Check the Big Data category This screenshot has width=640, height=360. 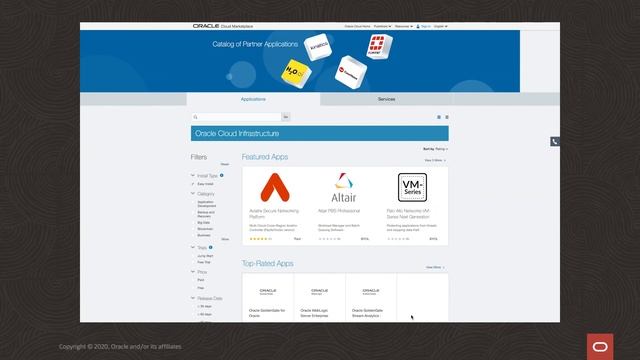click(194, 223)
